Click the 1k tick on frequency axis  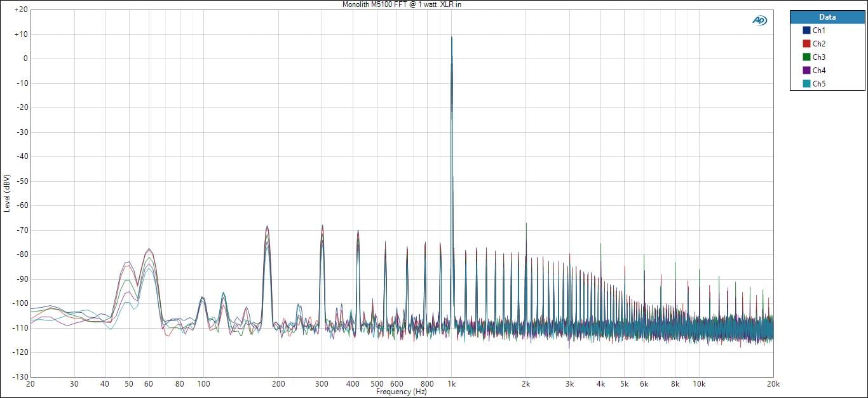[452, 384]
